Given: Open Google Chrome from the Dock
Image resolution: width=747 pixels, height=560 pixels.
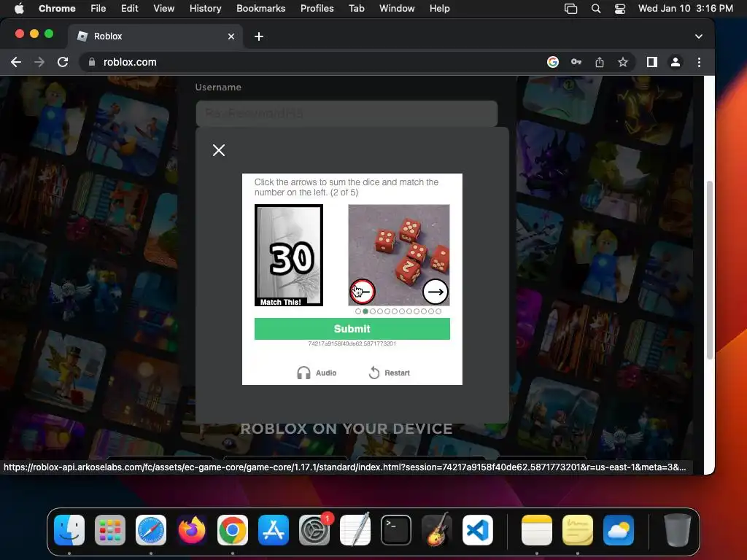Looking at the screenshot, I should [233, 530].
